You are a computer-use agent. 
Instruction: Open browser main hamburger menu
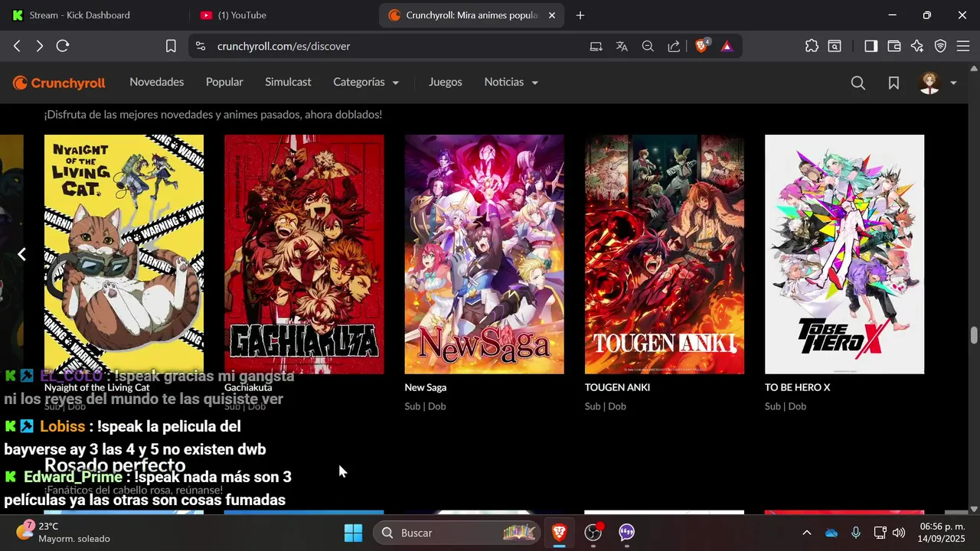[964, 46]
